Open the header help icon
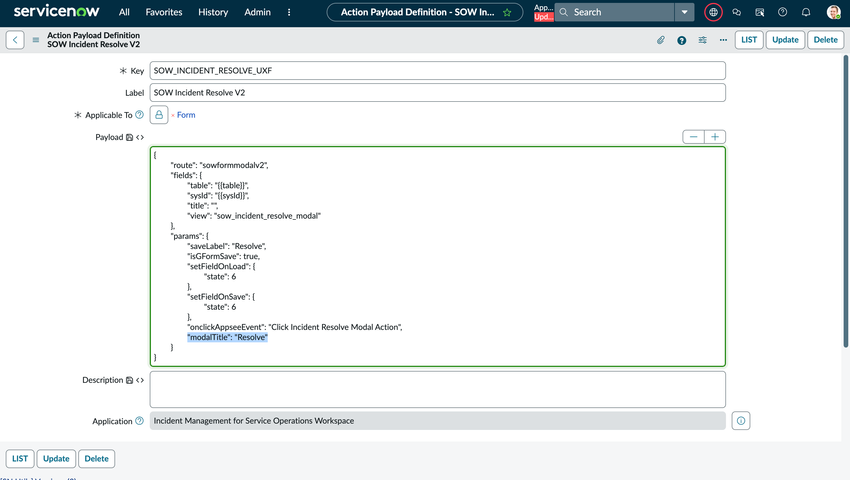Viewport: 850px width, 480px height. [782, 12]
